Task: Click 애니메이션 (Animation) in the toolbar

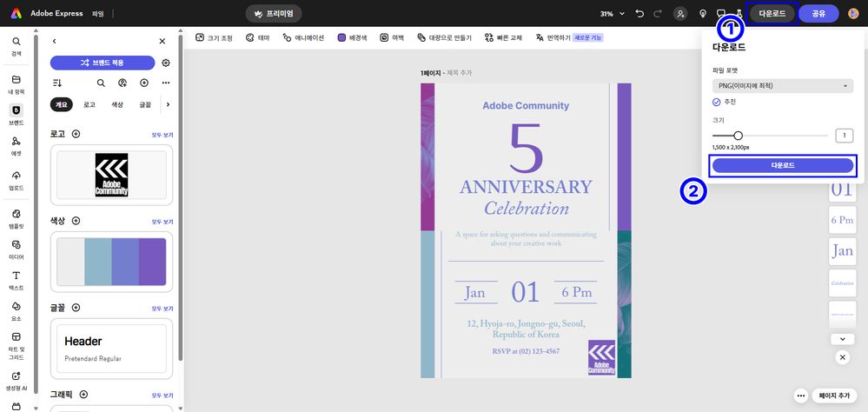Action: tap(303, 37)
